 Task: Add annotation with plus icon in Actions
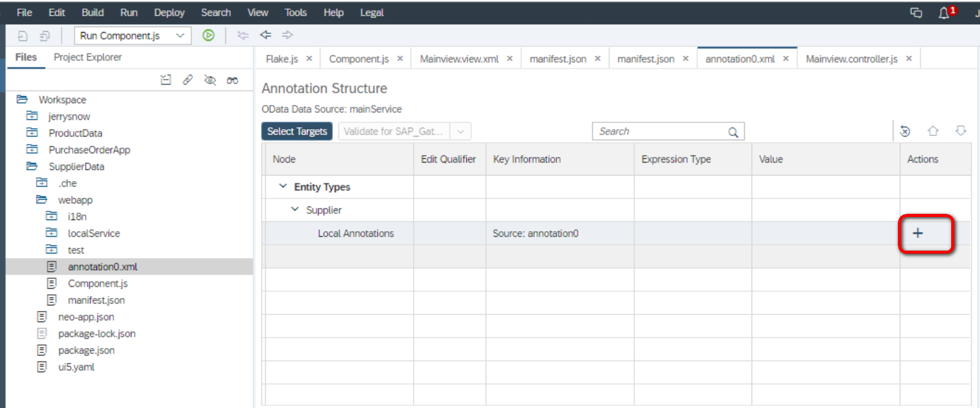(x=918, y=233)
